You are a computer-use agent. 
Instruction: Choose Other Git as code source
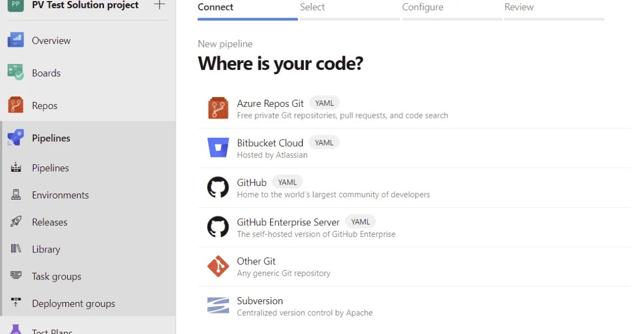[x=414, y=267]
